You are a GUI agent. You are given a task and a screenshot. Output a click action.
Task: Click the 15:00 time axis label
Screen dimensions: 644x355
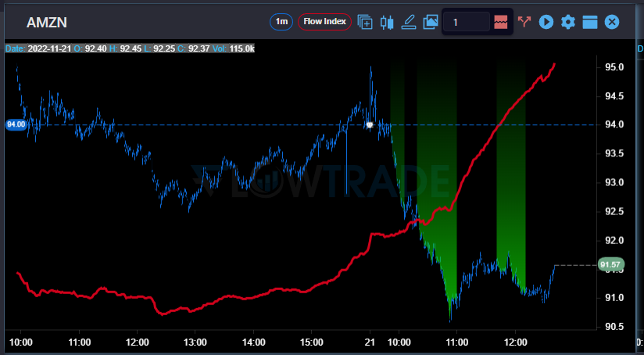click(312, 342)
